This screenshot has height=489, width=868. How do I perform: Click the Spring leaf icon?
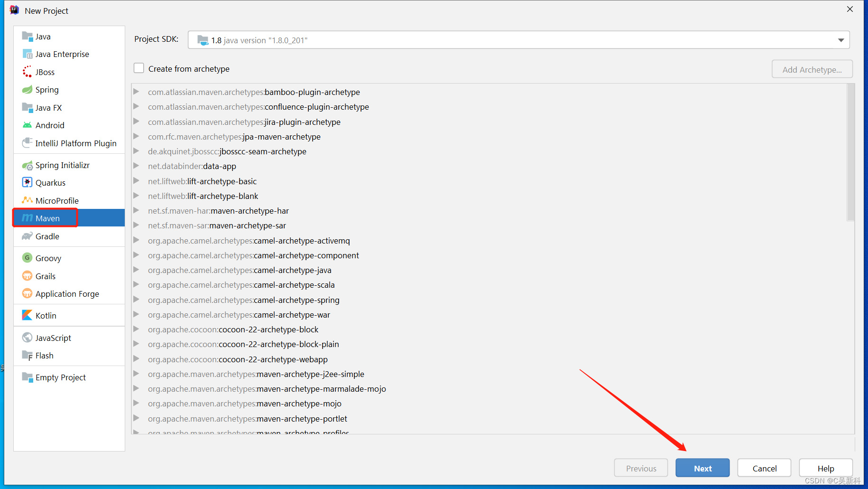tap(27, 90)
